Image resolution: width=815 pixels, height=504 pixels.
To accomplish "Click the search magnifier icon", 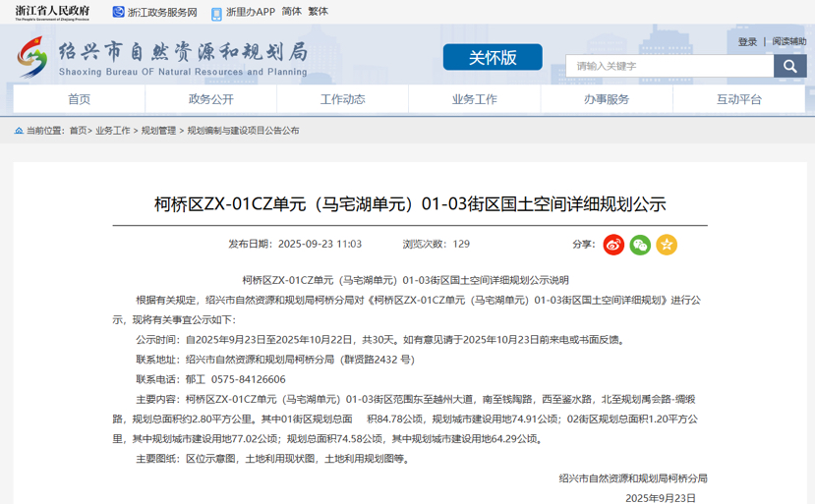I will (x=789, y=66).
